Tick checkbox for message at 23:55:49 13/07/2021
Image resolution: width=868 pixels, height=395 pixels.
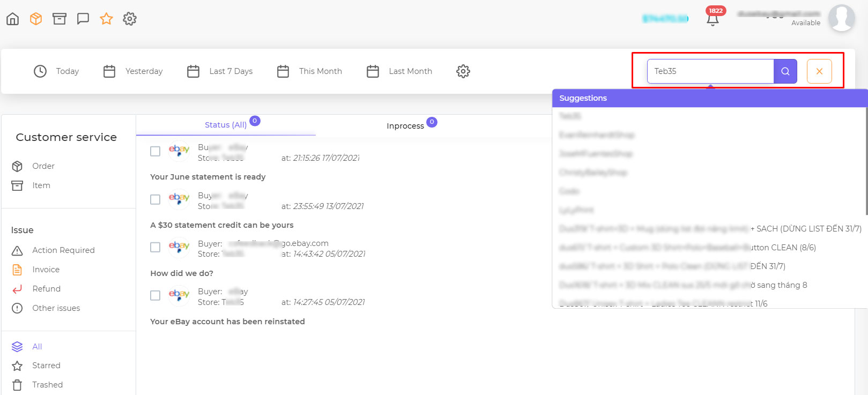(x=155, y=199)
